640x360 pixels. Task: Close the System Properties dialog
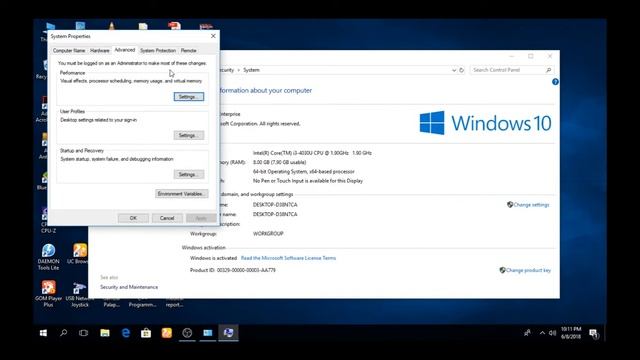(x=213, y=36)
